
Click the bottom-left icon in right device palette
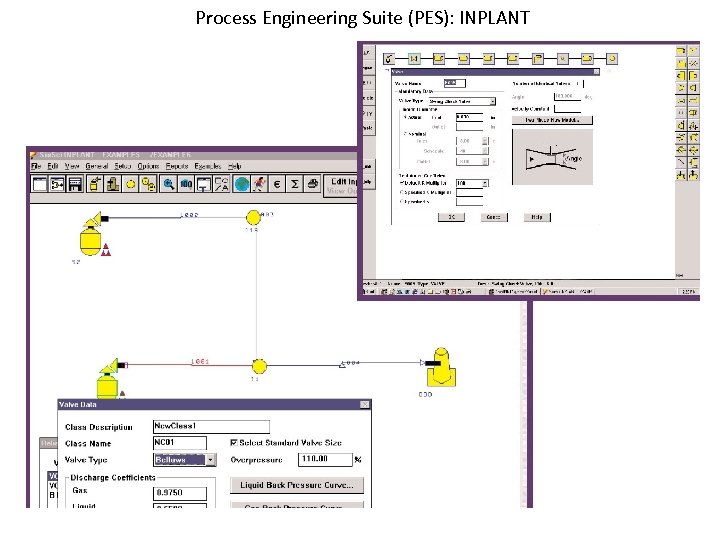coord(681,175)
